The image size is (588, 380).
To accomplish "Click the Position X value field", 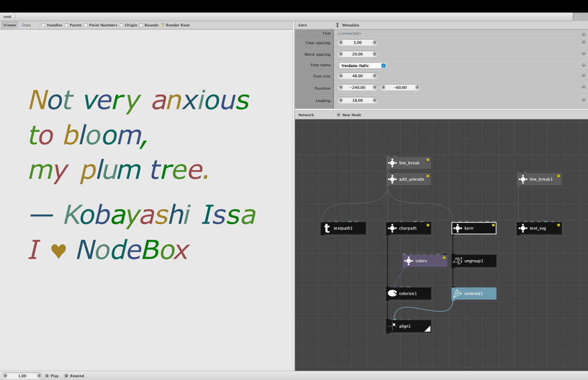I will point(358,88).
